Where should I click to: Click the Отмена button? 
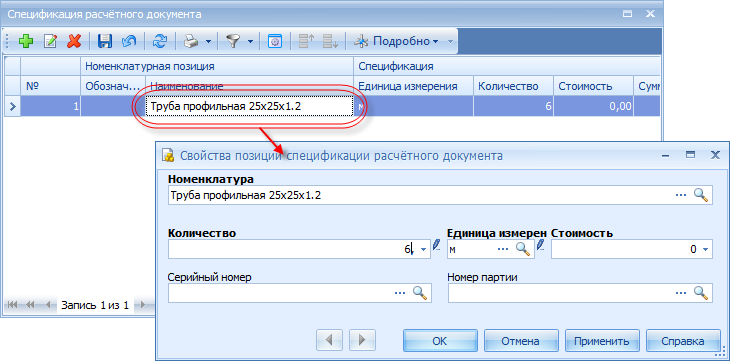tap(521, 341)
